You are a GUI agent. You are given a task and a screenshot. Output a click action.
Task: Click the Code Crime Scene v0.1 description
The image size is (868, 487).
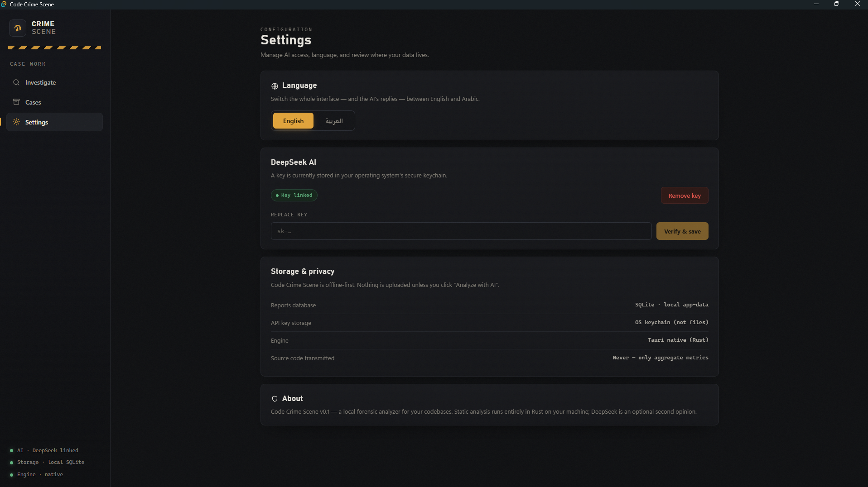[483, 412]
